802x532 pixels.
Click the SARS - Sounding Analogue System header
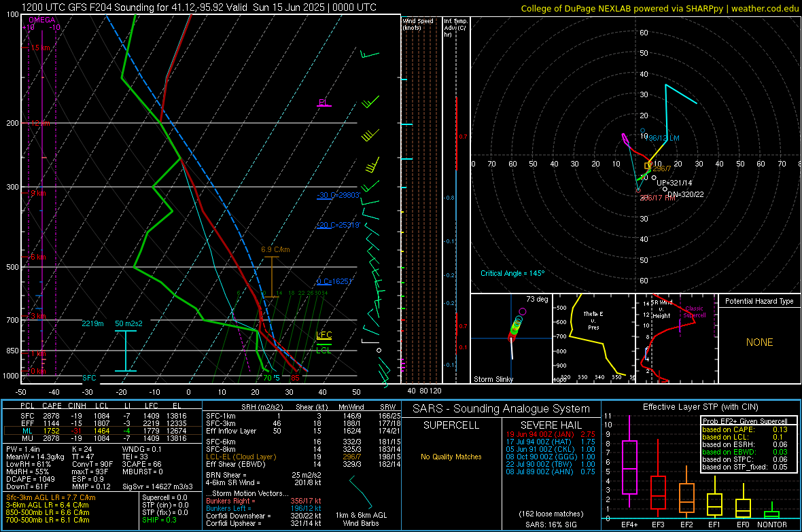(x=501, y=408)
